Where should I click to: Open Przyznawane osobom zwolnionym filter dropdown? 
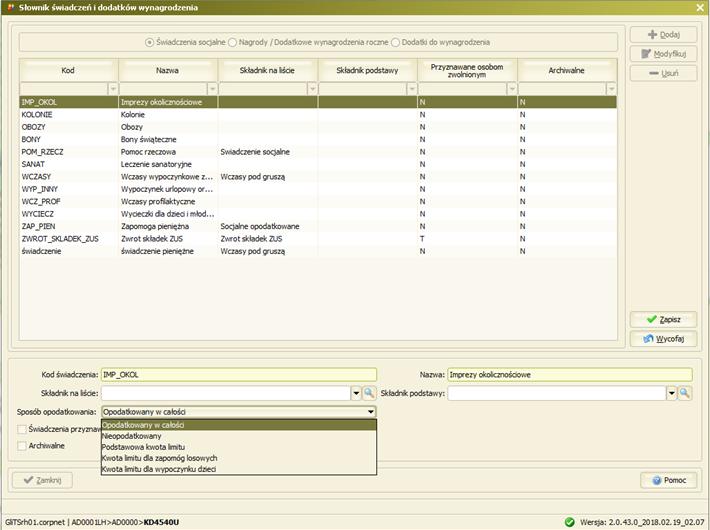(x=512, y=88)
